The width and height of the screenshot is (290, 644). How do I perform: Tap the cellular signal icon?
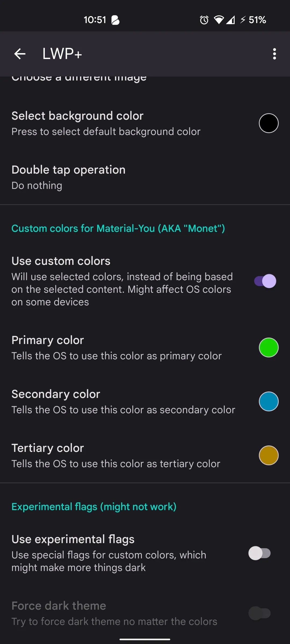point(231,20)
